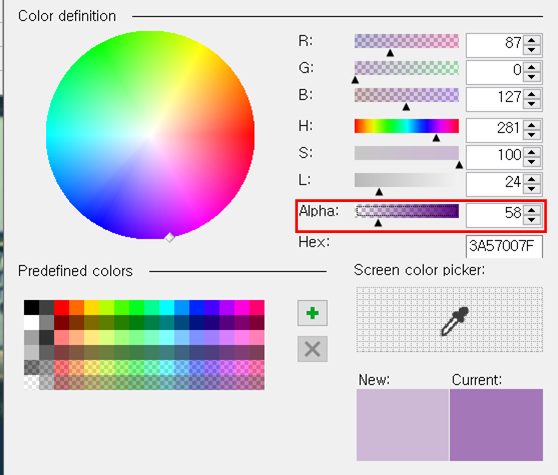558x475 pixels.
Task: Click the R channel slider bar
Action: point(406,41)
